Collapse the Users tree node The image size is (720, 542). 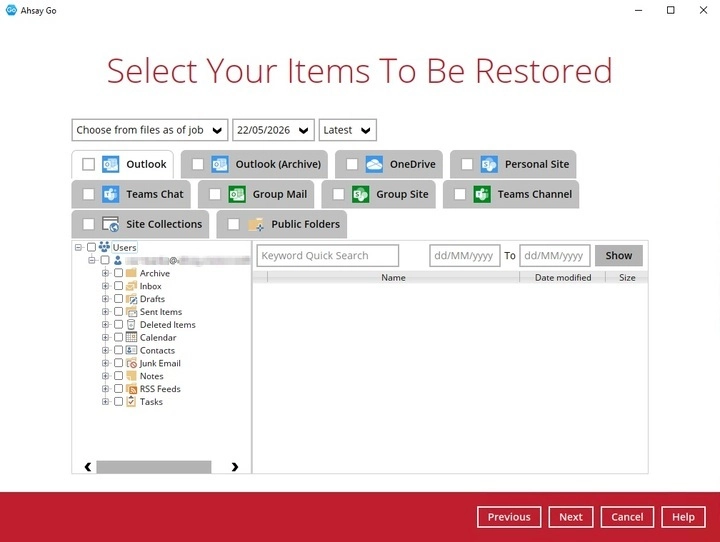pos(79,247)
